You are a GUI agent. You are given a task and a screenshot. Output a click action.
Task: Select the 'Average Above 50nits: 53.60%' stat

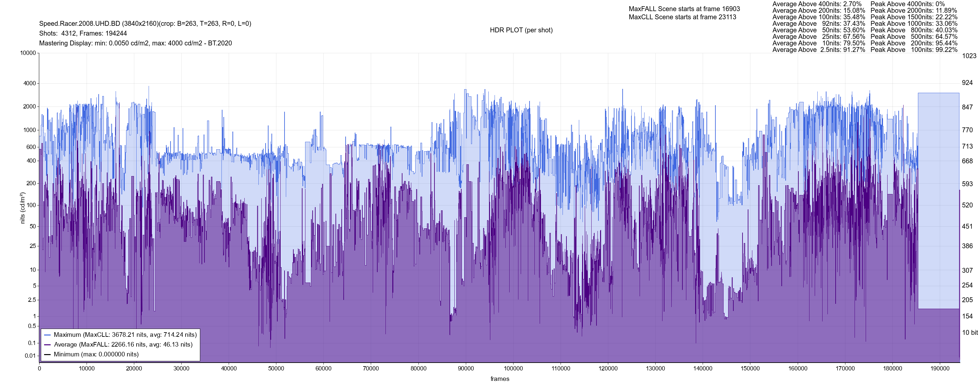click(x=819, y=30)
